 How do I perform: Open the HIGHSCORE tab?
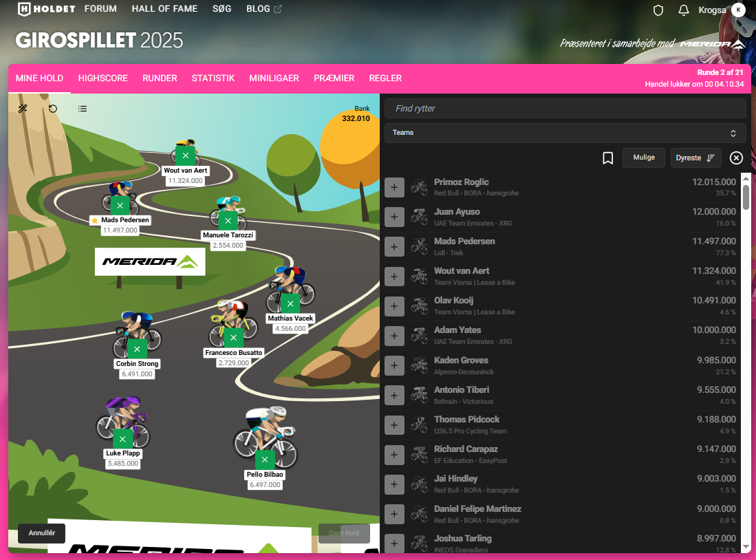click(102, 78)
